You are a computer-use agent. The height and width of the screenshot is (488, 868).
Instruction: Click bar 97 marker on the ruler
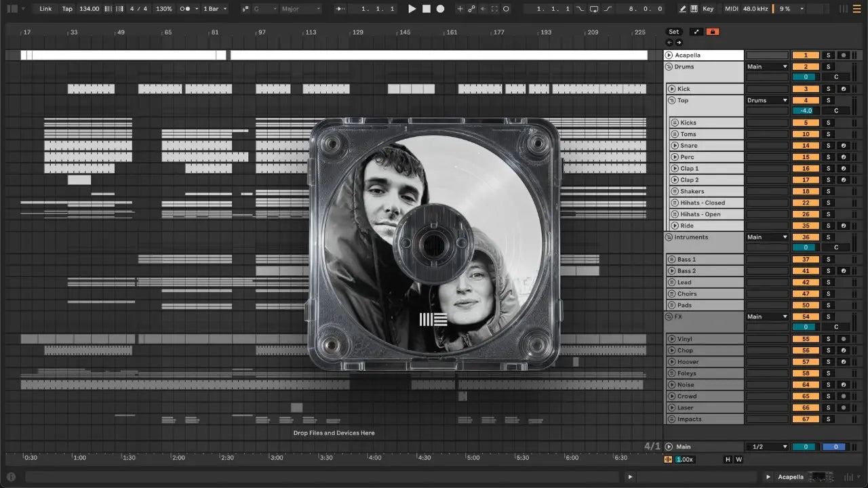click(x=262, y=33)
